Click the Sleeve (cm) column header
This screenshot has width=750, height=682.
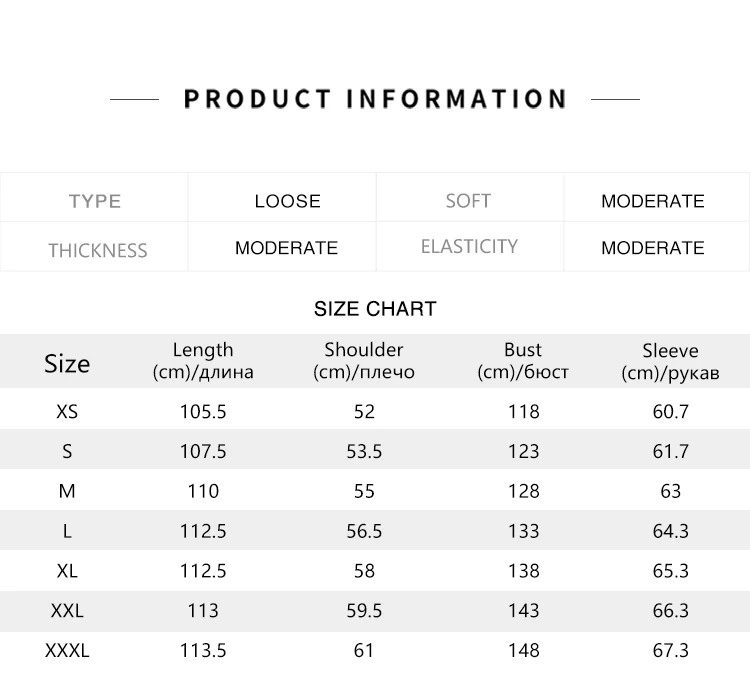tap(670, 362)
